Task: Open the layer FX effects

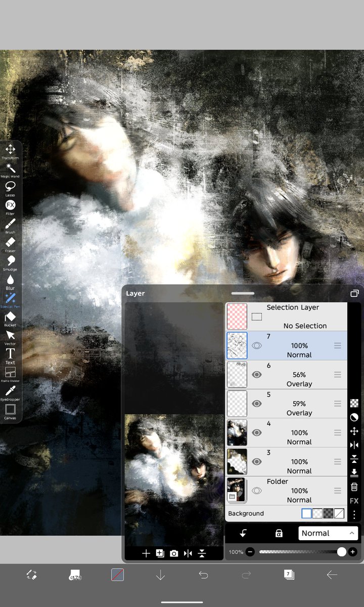Action: tap(354, 501)
